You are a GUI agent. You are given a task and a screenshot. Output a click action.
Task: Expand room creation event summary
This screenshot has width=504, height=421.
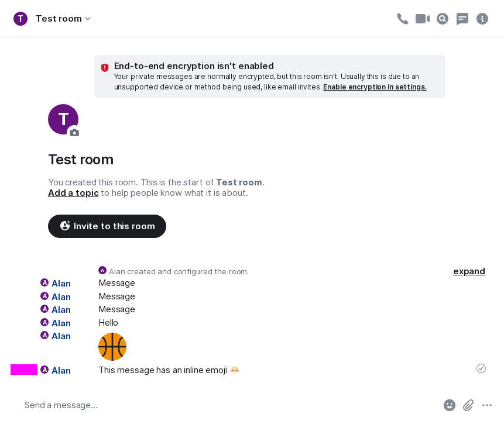click(x=469, y=271)
